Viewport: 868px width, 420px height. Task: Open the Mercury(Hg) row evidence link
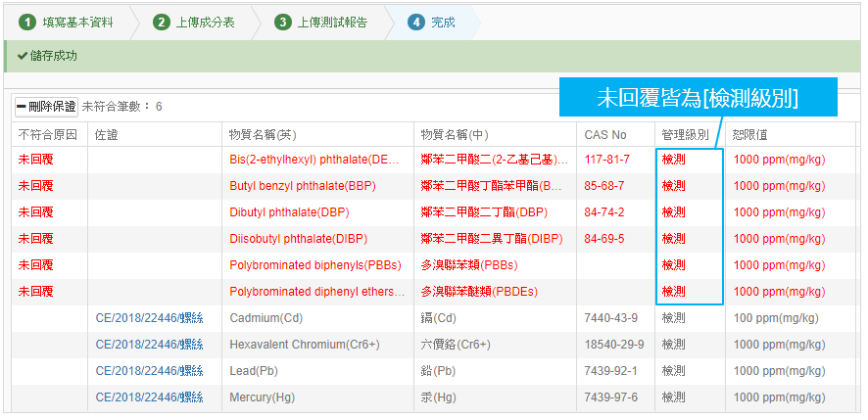point(149,397)
